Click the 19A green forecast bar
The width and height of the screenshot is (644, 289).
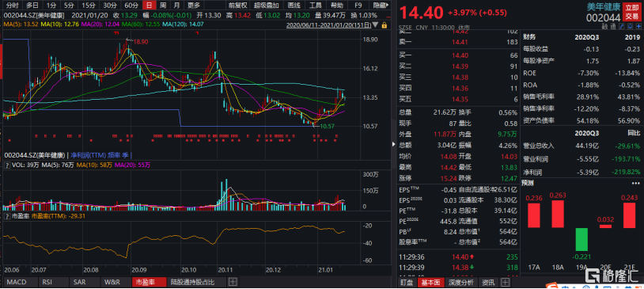tap(581, 239)
